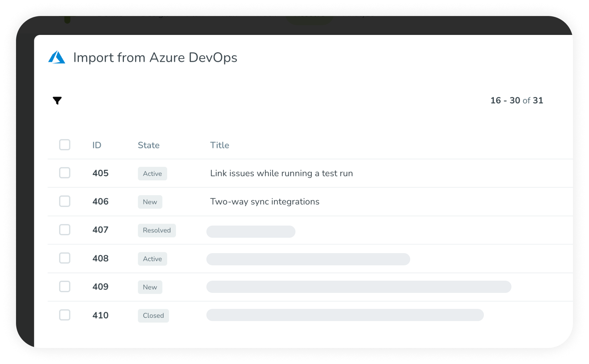Select the checkbox for work item 405
The height and width of the screenshot is (364, 589).
(x=65, y=173)
